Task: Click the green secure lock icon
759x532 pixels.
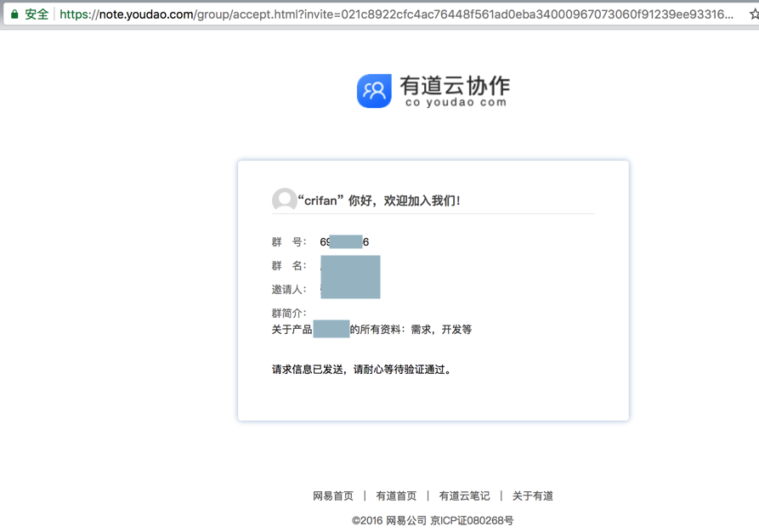Action: point(14,14)
